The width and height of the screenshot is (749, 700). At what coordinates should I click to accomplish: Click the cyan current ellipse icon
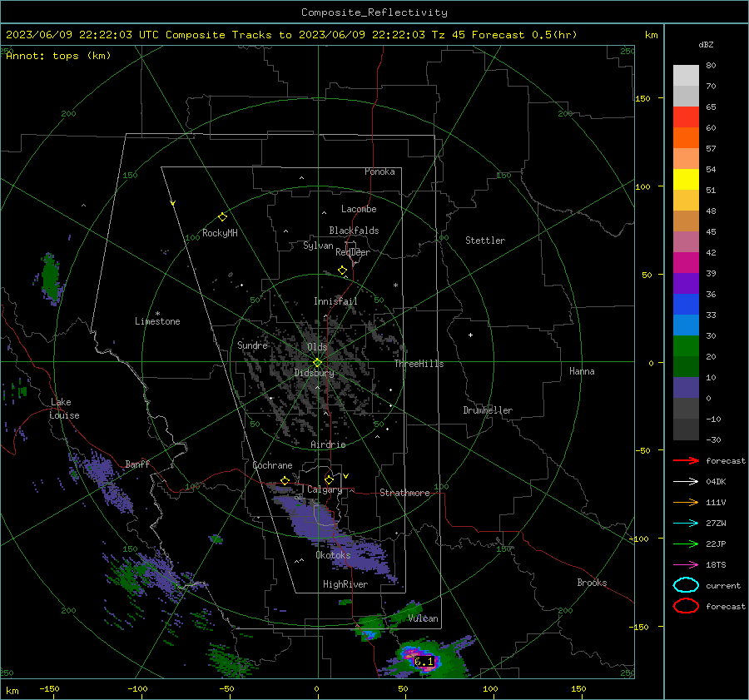pyautogui.click(x=686, y=585)
